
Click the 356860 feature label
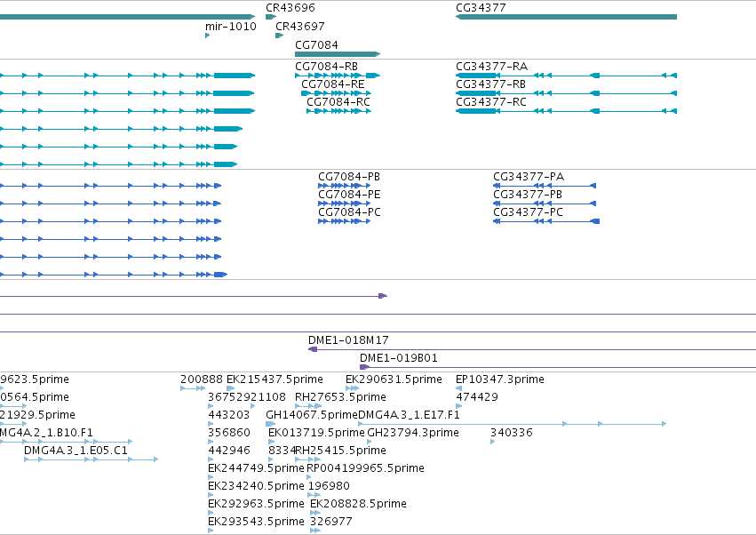(229, 433)
